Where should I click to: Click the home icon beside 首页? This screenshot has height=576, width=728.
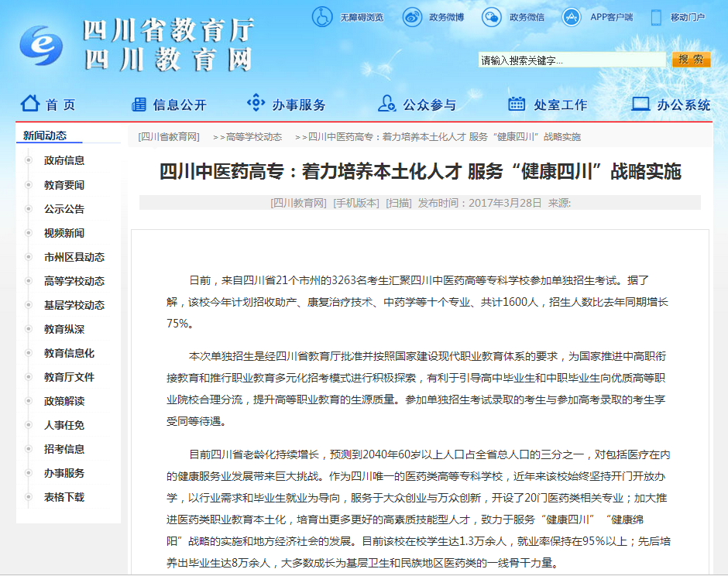[x=30, y=103]
